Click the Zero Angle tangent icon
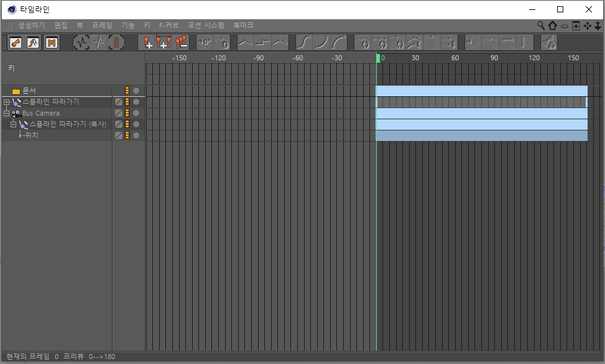The image size is (605, 364). (x=205, y=42)
